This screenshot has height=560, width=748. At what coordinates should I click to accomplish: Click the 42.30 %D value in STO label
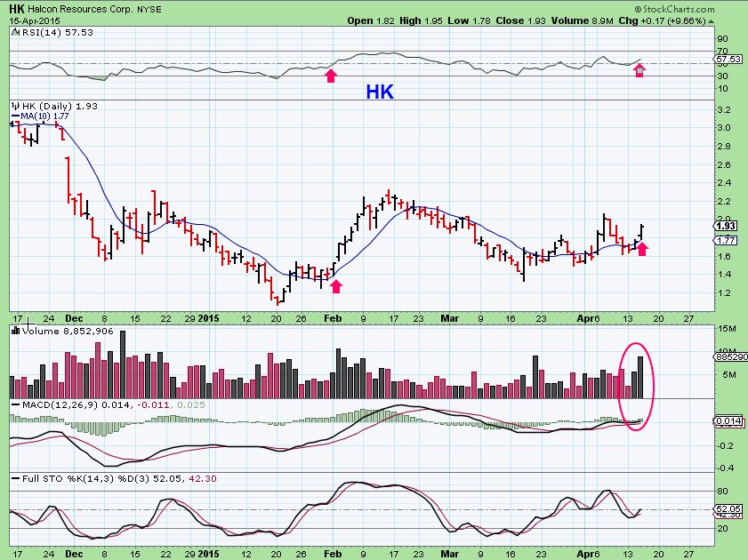(203, 478)
